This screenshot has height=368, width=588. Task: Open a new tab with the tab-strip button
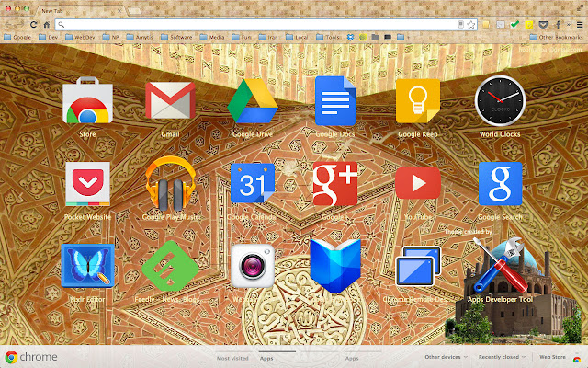click(134, 11)
